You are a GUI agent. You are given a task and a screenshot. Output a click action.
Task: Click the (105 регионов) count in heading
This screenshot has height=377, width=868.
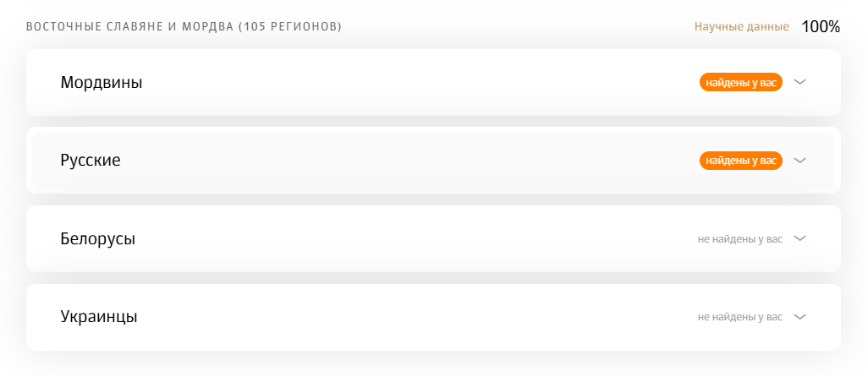289,27
